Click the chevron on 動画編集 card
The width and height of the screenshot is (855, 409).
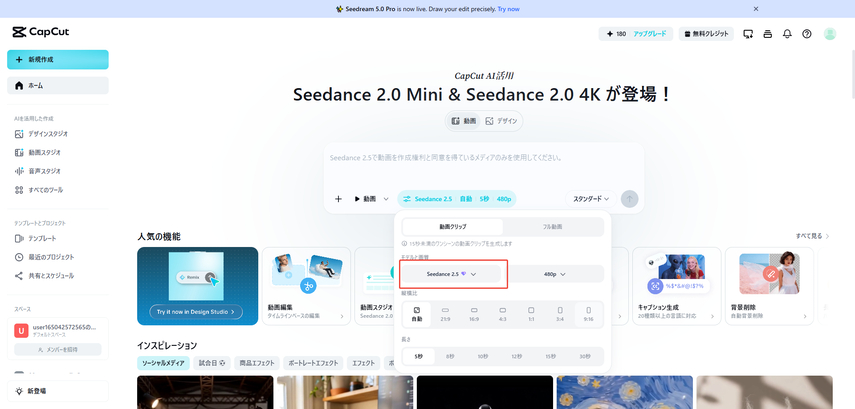point(342,317)
